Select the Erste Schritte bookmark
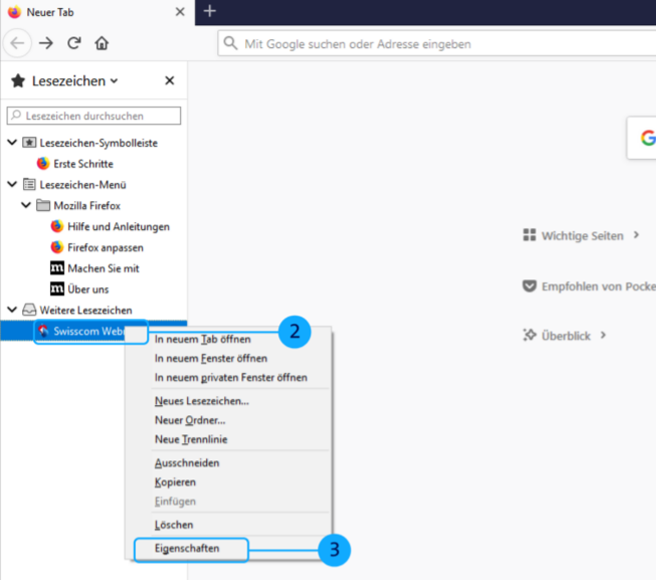Viewport: 656px width, 580px height. click(x=83, y=163)
